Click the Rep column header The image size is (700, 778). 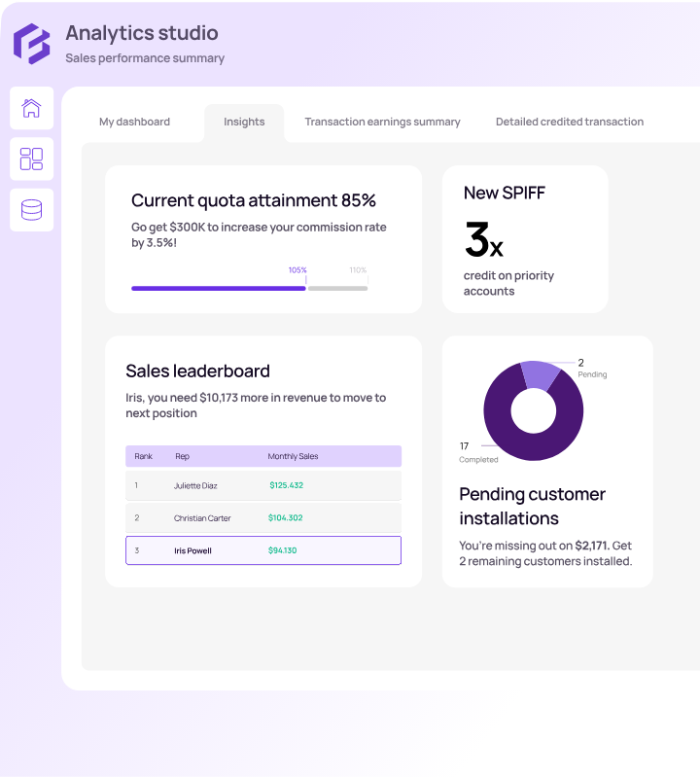coord(182,456)
